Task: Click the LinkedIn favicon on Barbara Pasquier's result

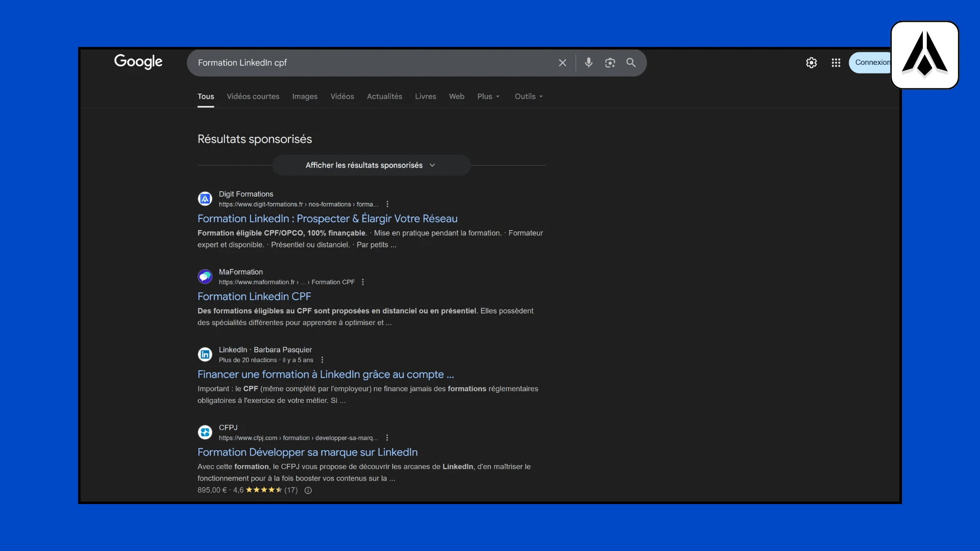Action: click(x=205, y=354)
